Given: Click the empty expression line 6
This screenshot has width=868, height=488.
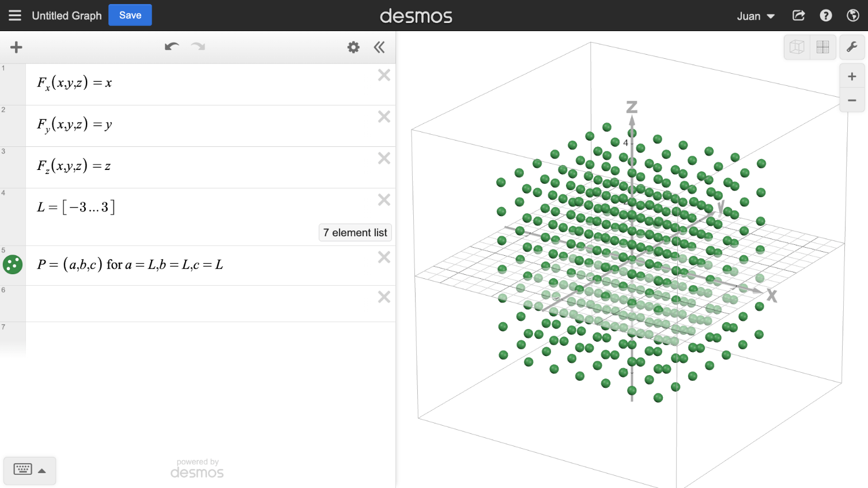Looking at the screenshot, I should (x=202, y=303).
